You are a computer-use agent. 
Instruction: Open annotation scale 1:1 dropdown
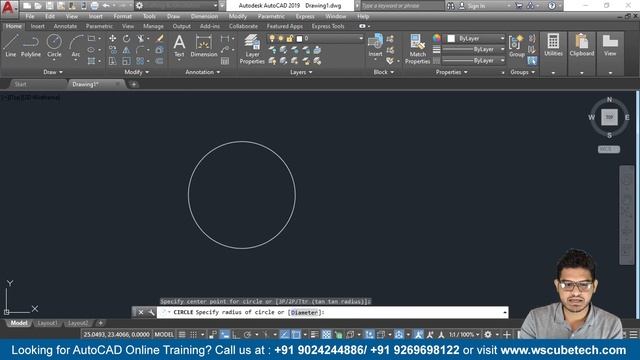[464, 335]
